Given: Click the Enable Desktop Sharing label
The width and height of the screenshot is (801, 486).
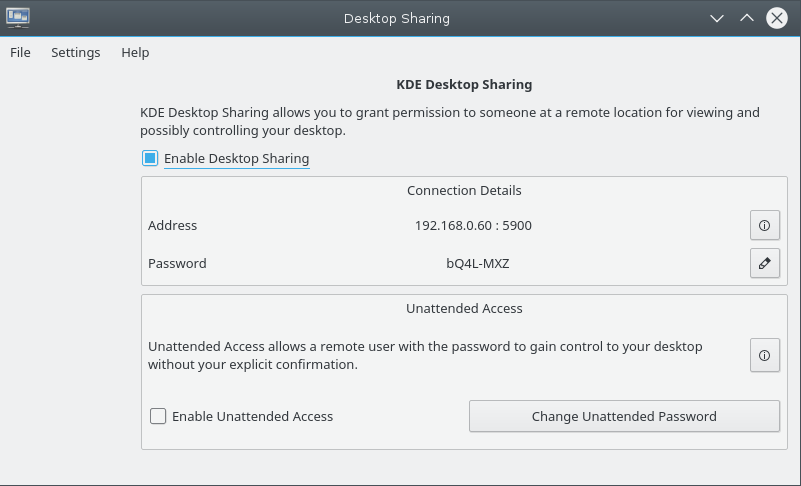Looking at the screenshot, I should (x=237, y=158).
